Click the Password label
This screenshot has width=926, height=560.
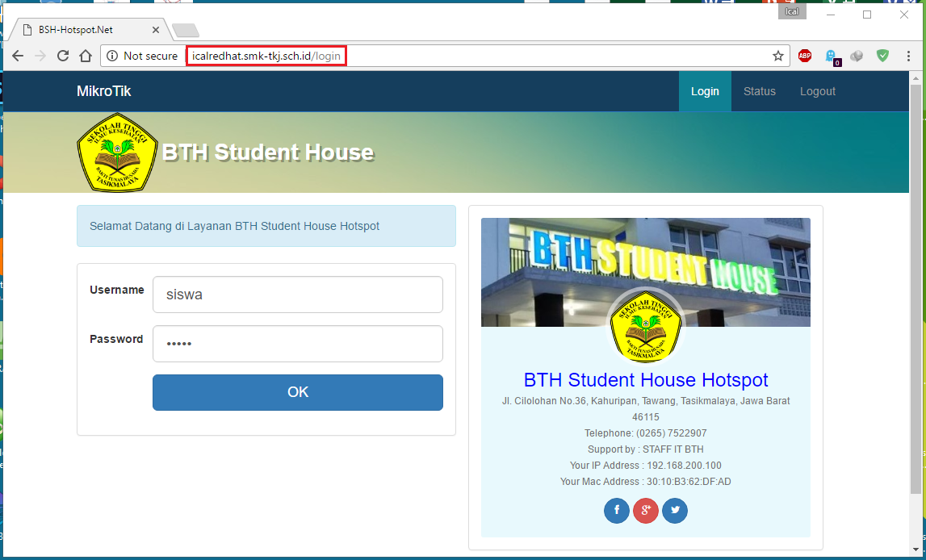click(x=116, y=339)
